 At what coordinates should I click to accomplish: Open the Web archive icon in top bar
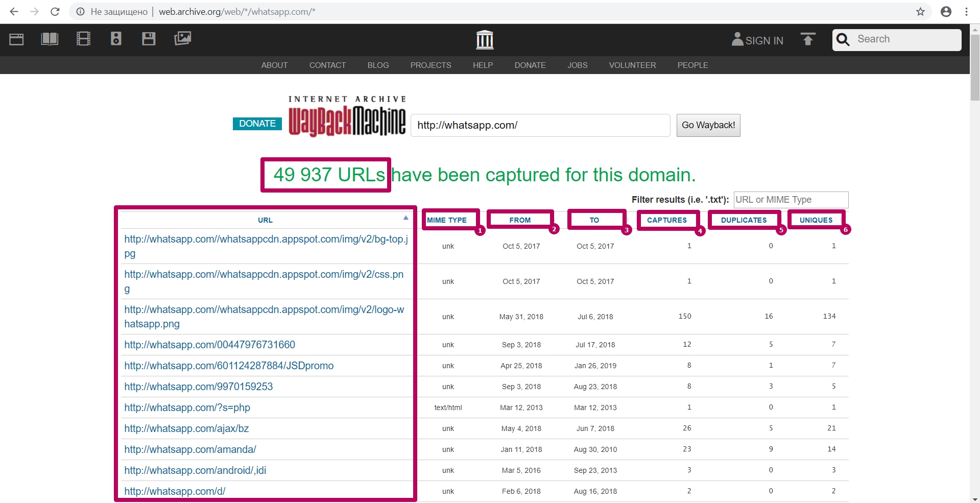tap(16, 39)
